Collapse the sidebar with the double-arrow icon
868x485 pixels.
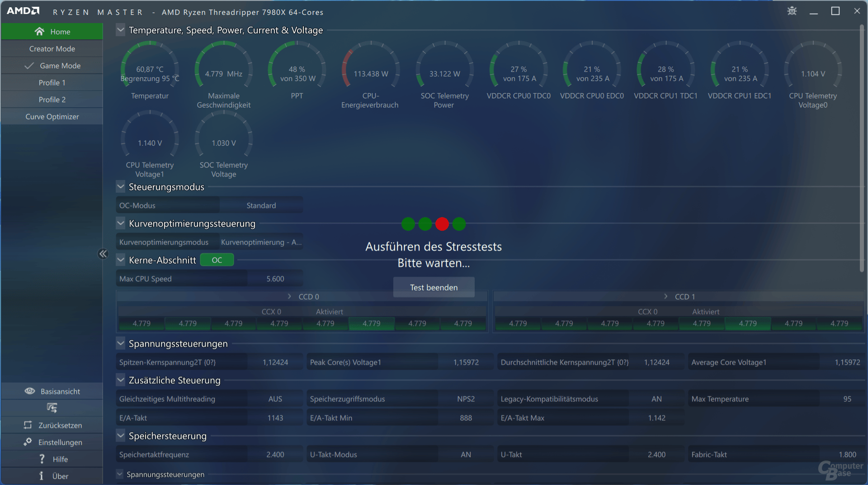103,254
